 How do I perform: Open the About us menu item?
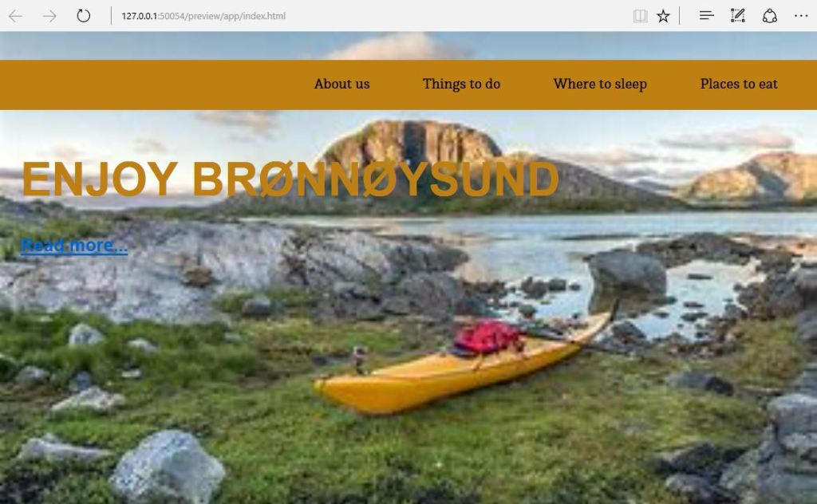(x=341, y=84)
